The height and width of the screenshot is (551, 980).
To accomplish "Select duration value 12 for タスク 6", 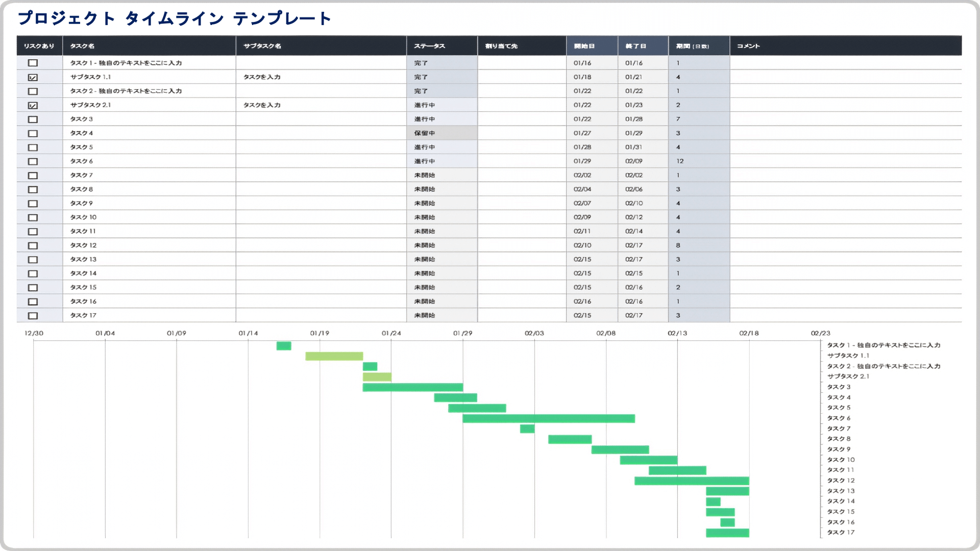I will click(x=699, y=161).
